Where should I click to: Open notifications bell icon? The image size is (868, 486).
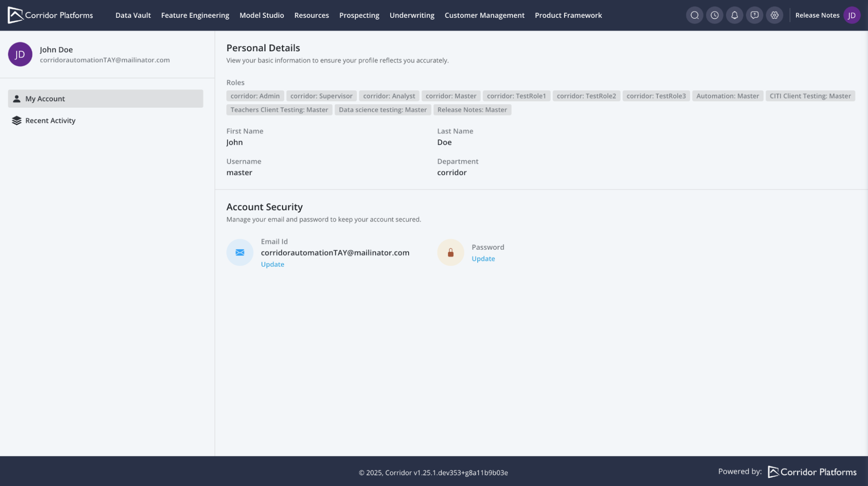pos(734,15)
